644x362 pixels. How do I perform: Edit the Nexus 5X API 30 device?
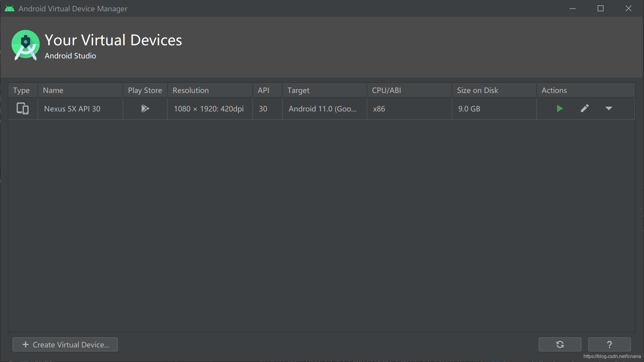click(584, 108)
